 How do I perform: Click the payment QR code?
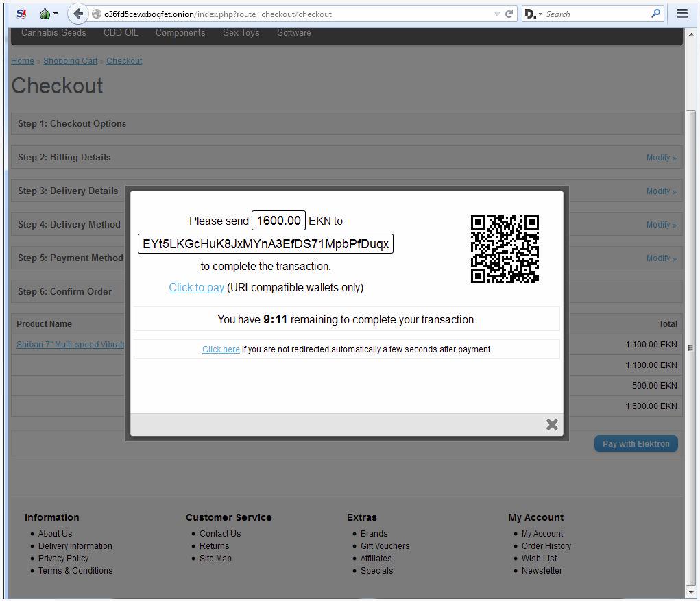(505, 249)
